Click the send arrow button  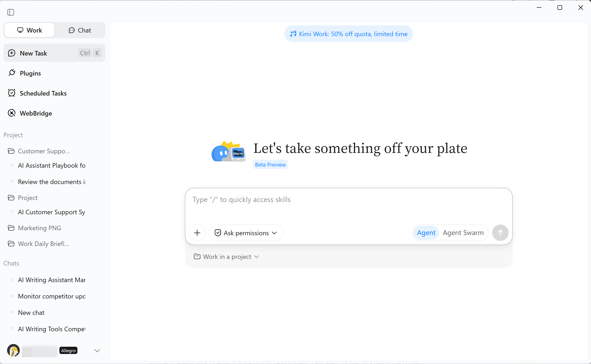tap(500, 233)
